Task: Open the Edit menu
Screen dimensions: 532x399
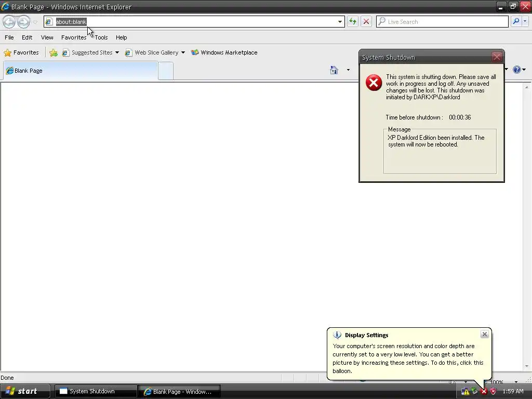Action: point(27,37)
